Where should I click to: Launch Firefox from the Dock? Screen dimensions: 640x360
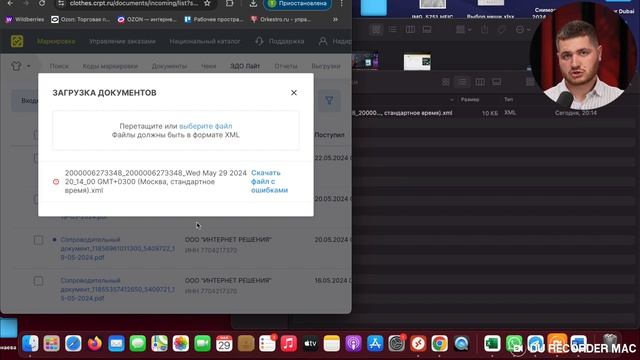95,344
